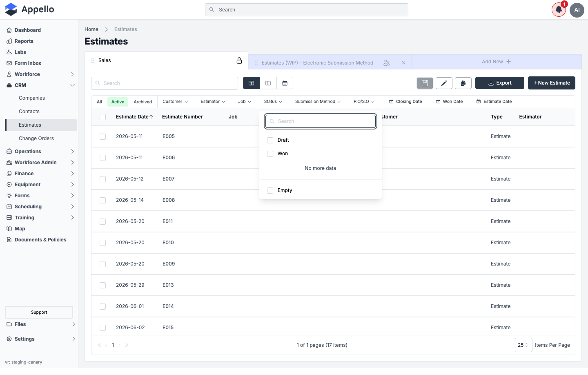Click the global top Search bar
The image size is (588, 375).
point(307,10)
